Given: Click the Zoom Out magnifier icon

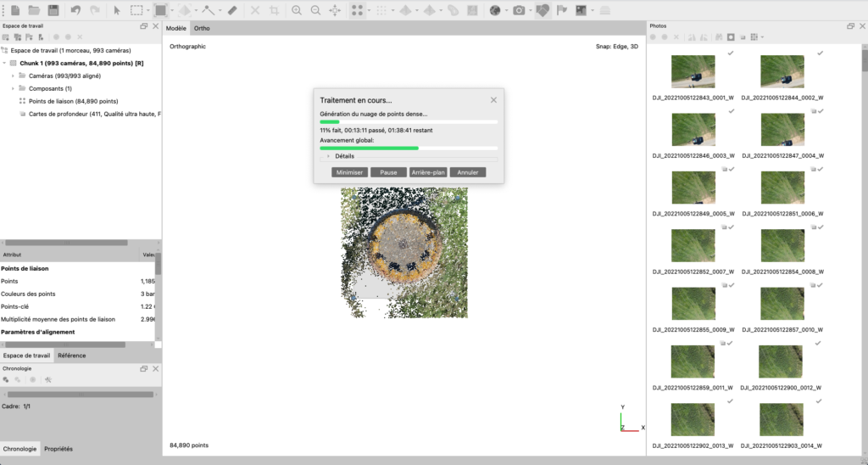Looking at the screenshot, I should click(315, 10).
